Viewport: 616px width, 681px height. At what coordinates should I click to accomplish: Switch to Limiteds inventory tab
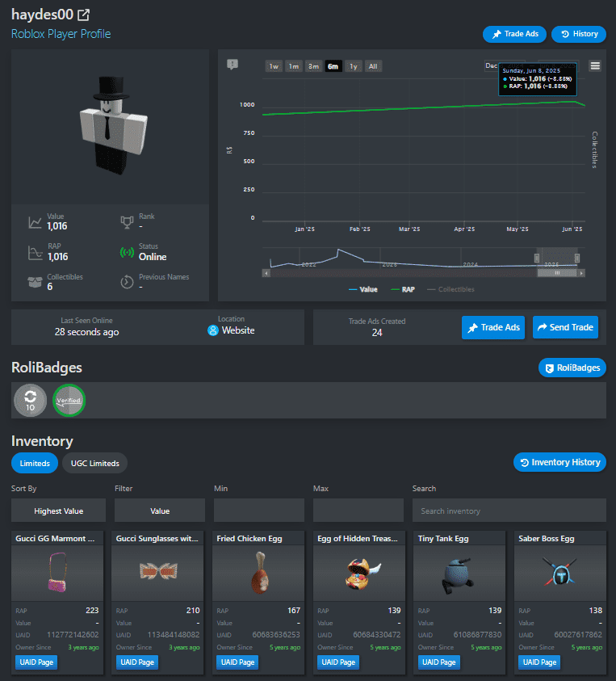tap(35, 463)
